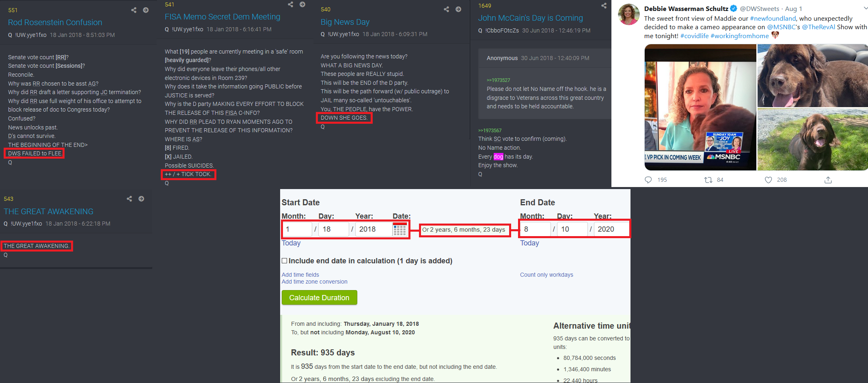Open the tweet options chevron menu
Viewport: 868px width, 383px height.
pyautogui.click(x=865, y=9)
